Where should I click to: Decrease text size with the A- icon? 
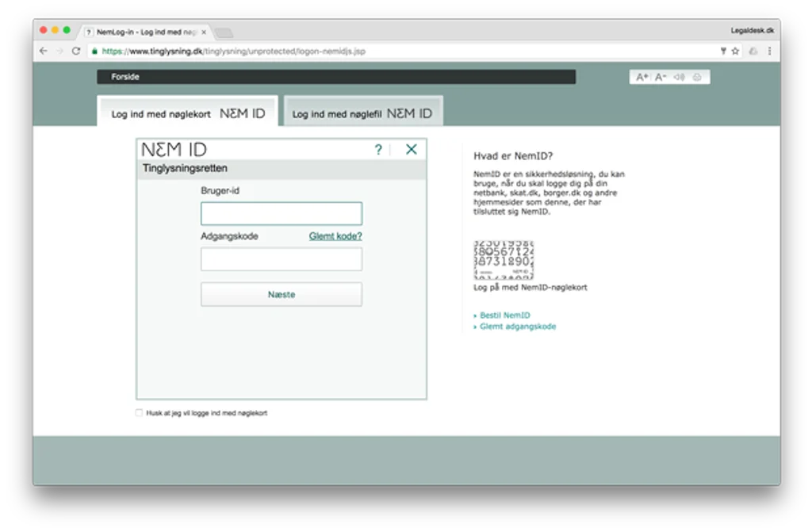pyautogui.click(x=661, y=77)
